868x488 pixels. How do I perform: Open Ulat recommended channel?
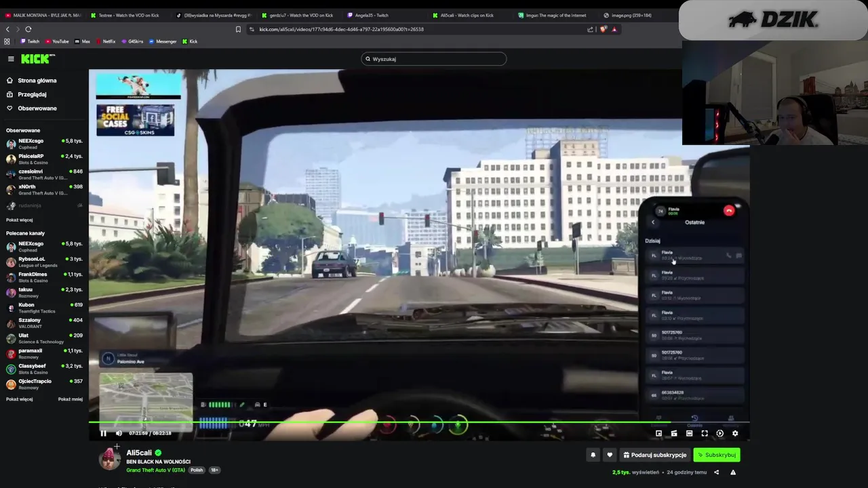tap(44, 338)
